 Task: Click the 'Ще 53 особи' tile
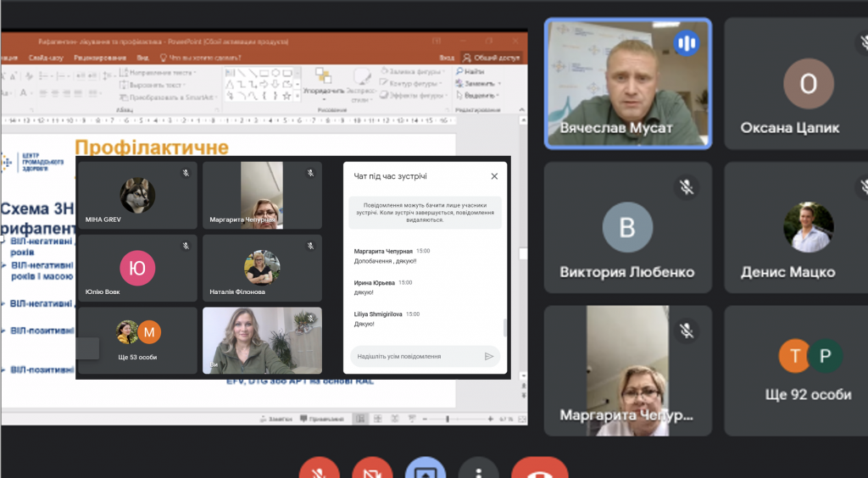tap(138, 340)
